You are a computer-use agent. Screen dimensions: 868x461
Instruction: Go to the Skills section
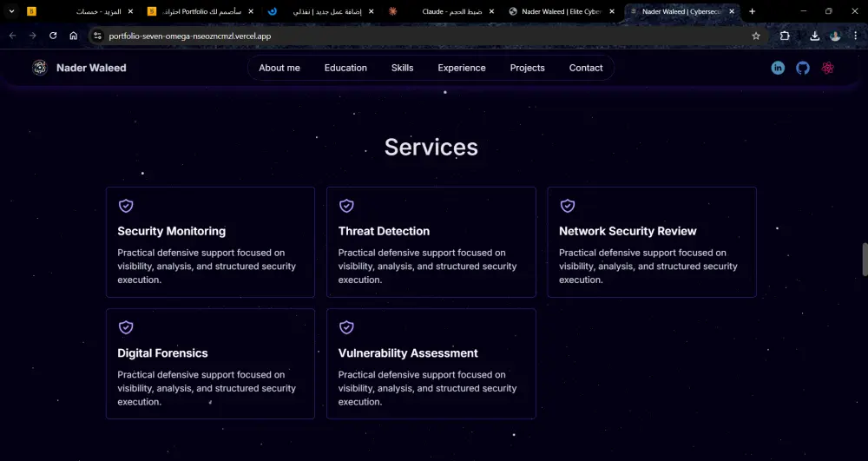click(402, 68)
